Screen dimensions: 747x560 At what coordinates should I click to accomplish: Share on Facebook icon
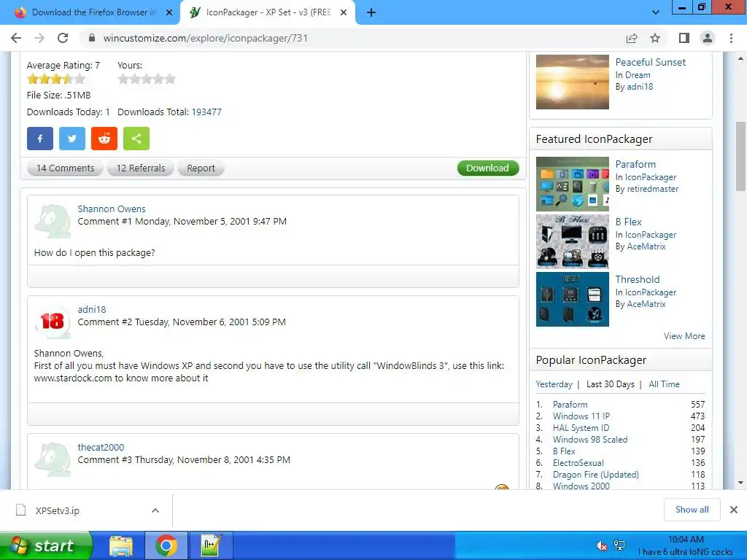tap(40, 139)
